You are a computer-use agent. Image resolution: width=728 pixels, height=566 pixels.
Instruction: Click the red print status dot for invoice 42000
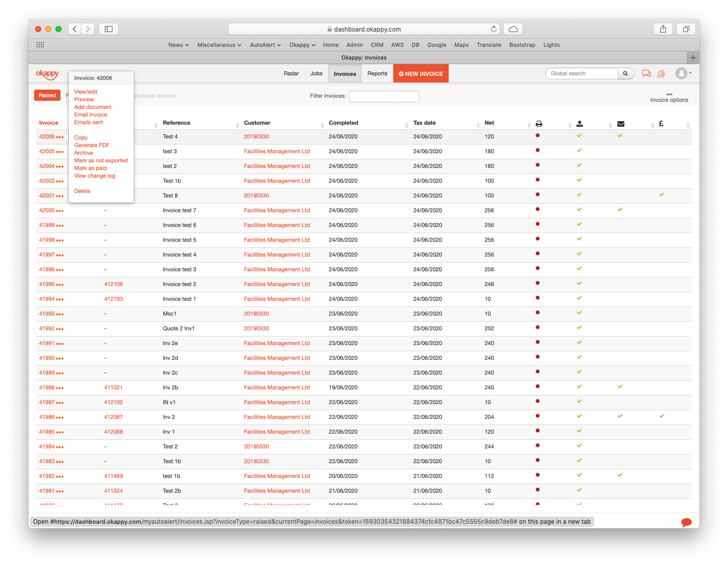pyautogui.click(x=538, y=209)
